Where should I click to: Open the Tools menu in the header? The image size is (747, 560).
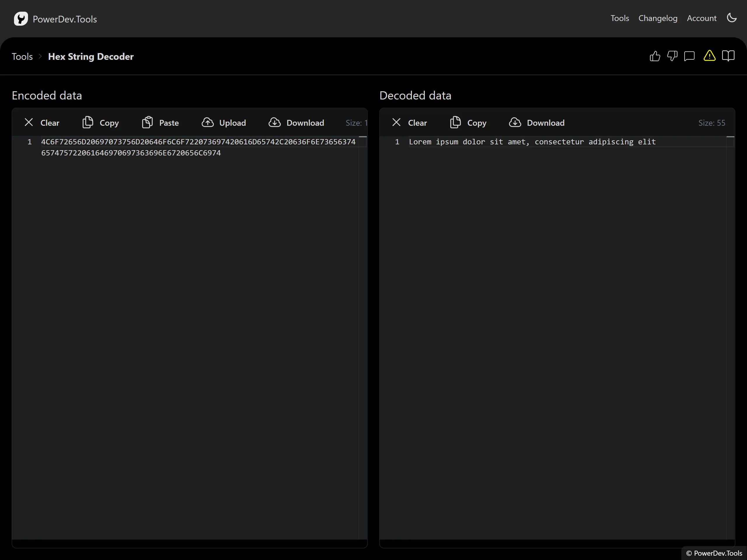click(x=619, y=18)
